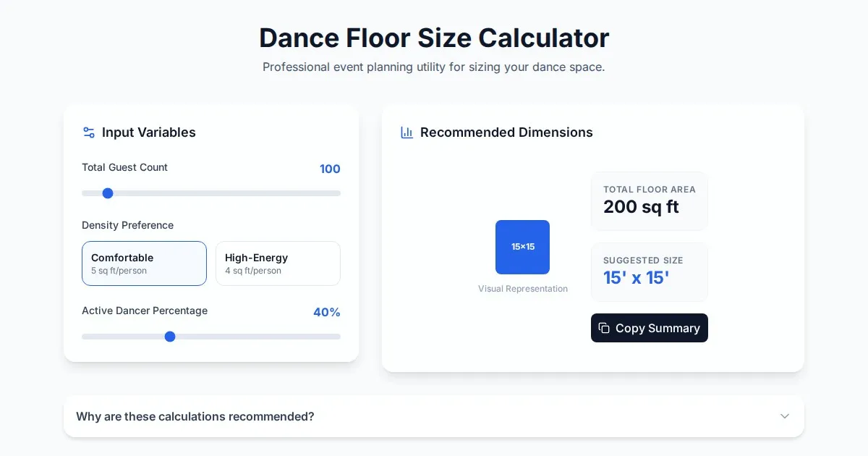Open "Why are these calculations recommended?" question
Screen dimensions: 868x456
coord(195,416)
